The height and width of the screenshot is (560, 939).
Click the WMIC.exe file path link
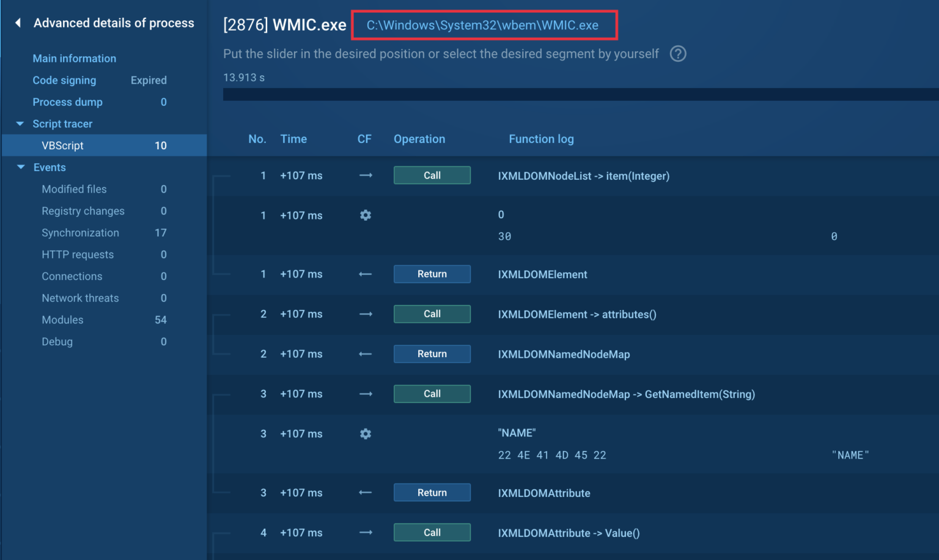point(482,25)
